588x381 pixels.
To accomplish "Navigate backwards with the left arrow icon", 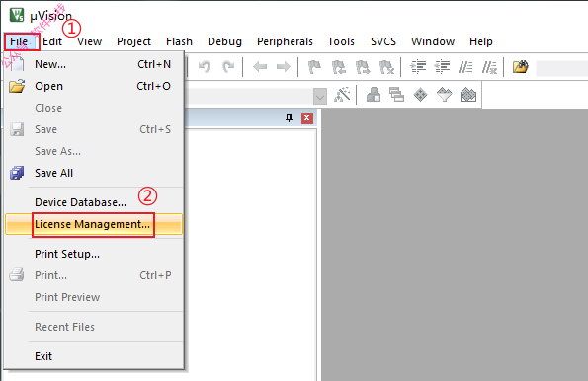I will (x=260, y=67).
